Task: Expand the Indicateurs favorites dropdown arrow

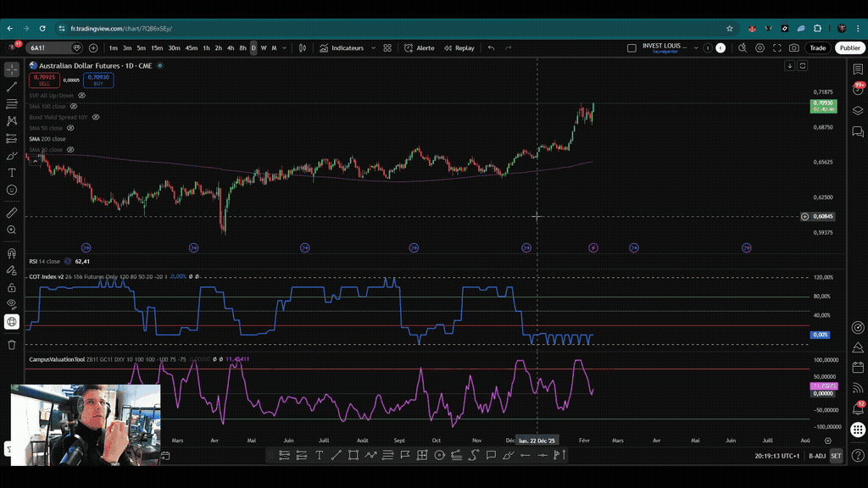Action: pyautogui.click(x=373, y=48)
